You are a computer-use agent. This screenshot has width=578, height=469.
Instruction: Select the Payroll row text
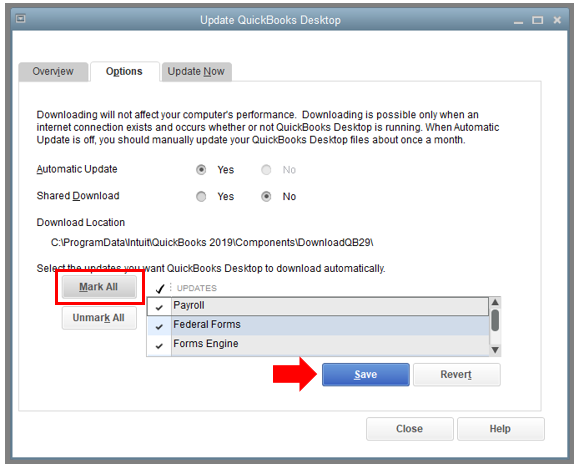[189, 306]
